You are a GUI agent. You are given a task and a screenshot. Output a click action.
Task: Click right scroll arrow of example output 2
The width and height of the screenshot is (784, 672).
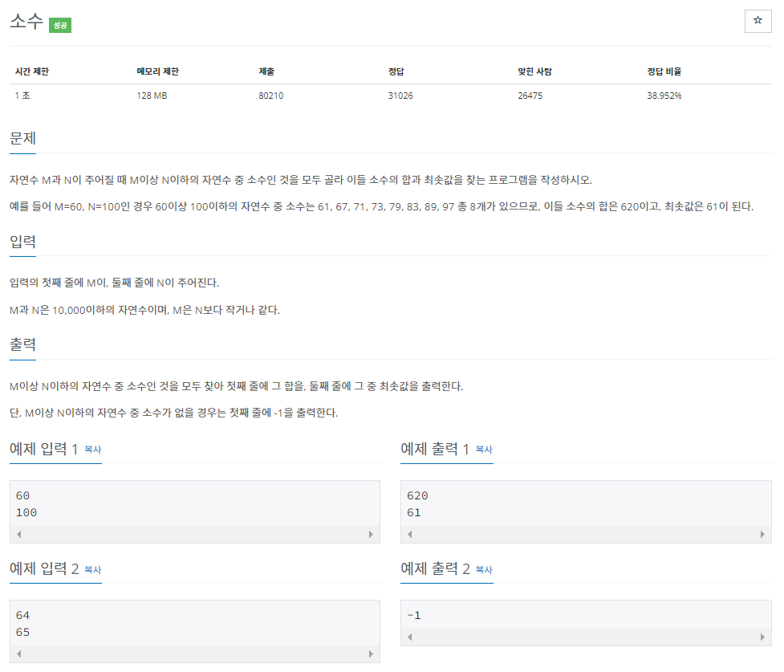point(762,637)
